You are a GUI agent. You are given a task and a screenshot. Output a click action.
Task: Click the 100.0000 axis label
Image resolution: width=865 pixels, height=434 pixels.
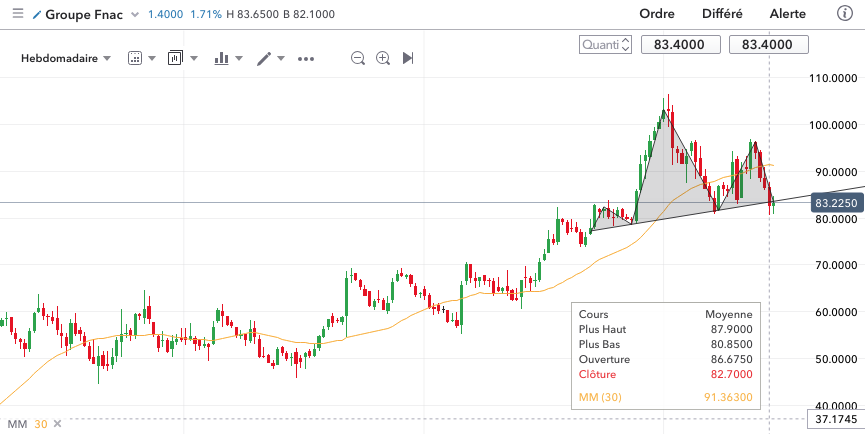[x=832, y=125]
